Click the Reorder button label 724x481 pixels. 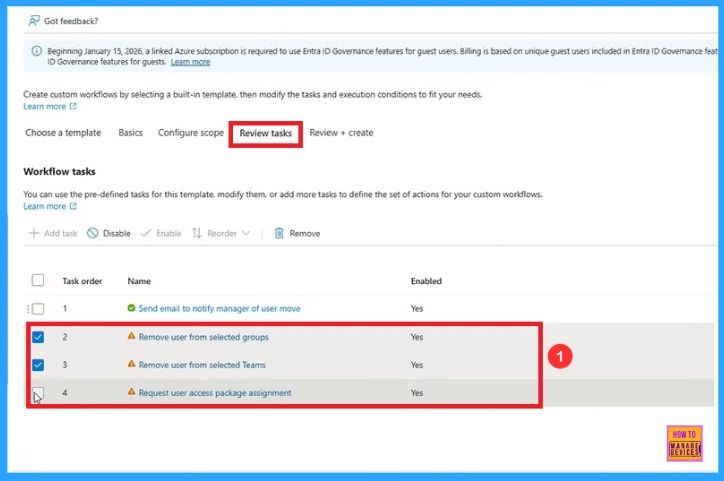pyautogui.click(x=222, y=234)
